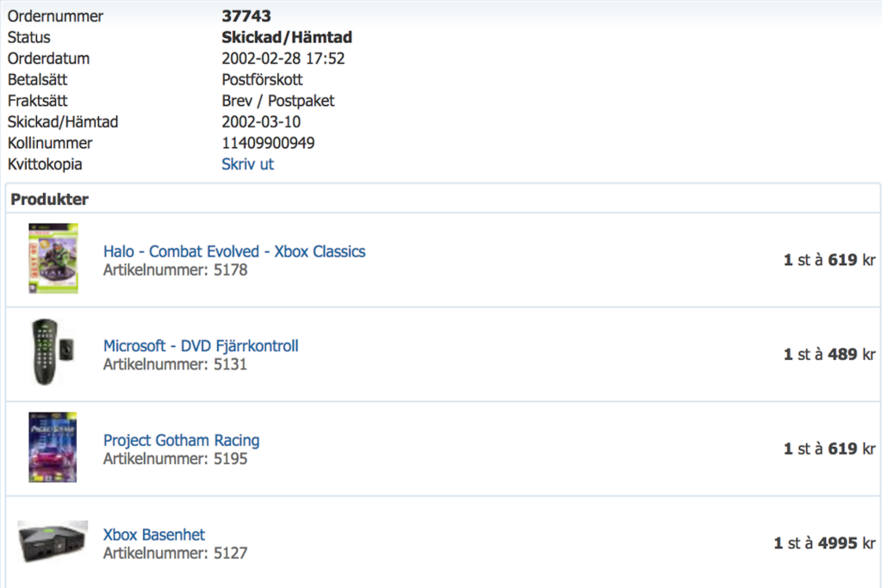Open Halo - Combat Evolved product link

click(234, 251)
